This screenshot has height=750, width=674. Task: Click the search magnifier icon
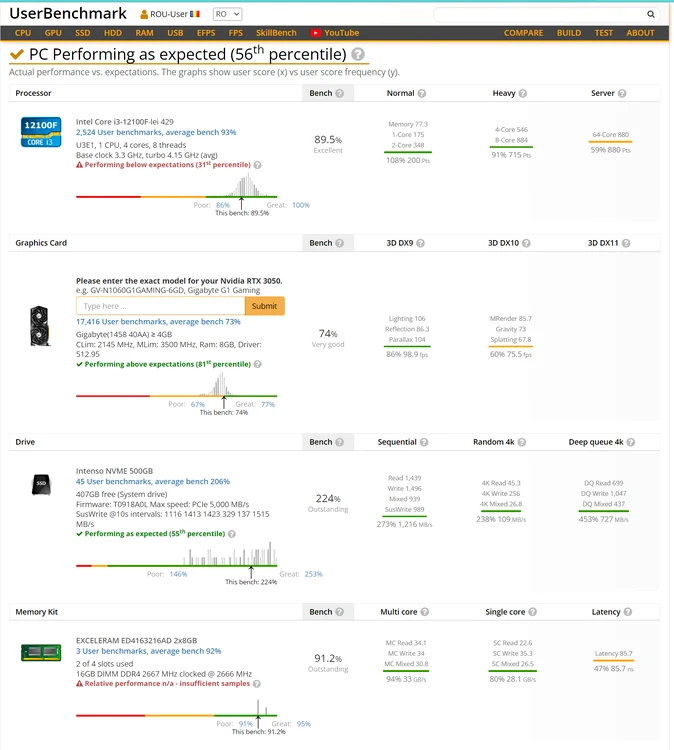(651, 15)
